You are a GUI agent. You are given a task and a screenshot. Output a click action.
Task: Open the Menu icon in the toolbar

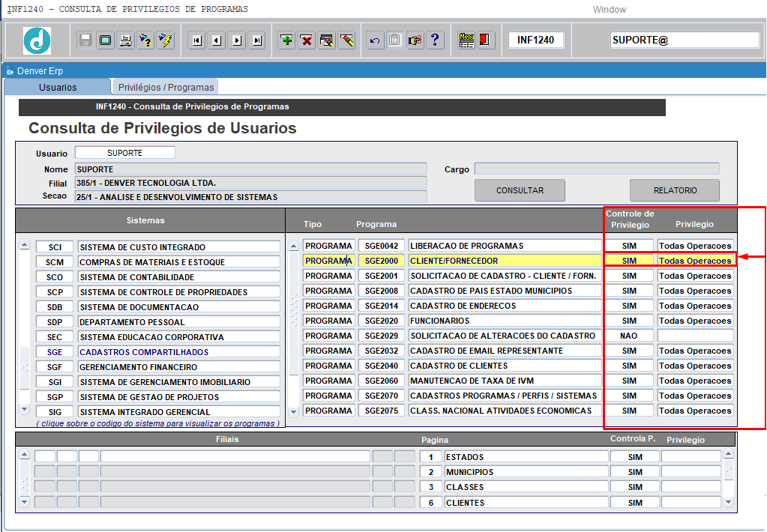[466, 40]
